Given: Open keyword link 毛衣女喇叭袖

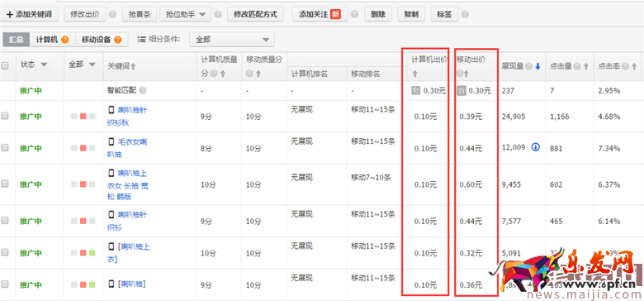Looking at the screenshot, I should tap(127, 148).
